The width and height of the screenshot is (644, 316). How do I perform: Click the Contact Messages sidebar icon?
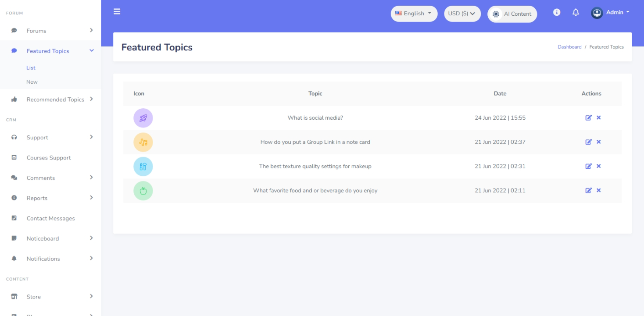[14, 218]
